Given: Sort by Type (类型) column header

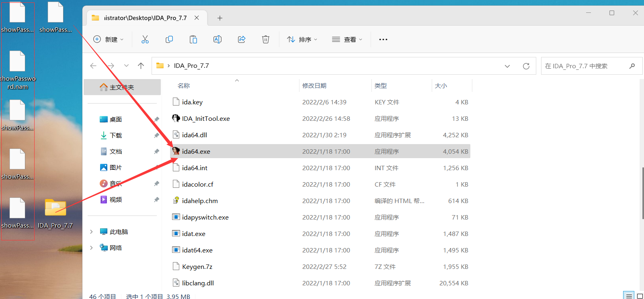Looking at the screenshot, I should [381, 85].
